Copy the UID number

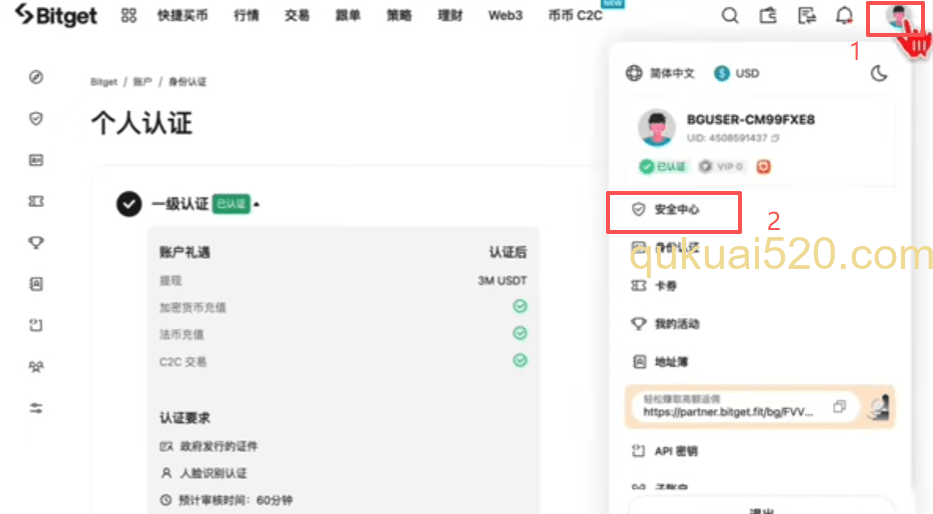click(775, 138)
